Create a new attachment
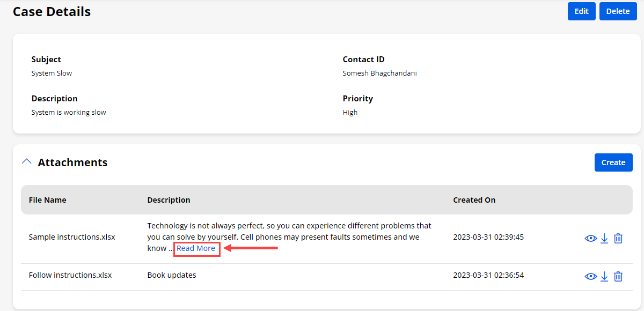The image size is (644, 311). [613, 162]
